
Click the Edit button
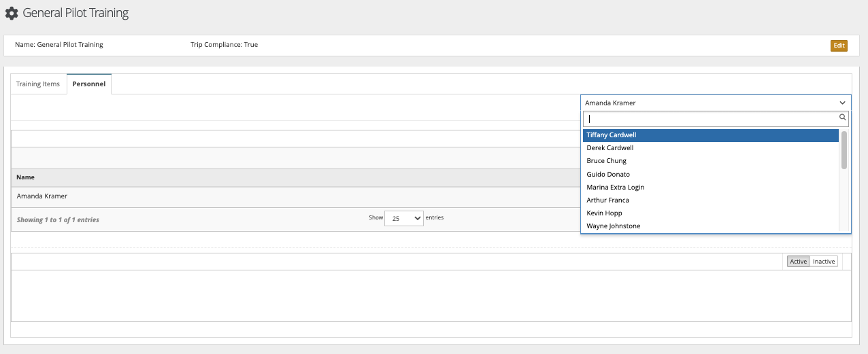pyautogui.click(x=839, y=46)
